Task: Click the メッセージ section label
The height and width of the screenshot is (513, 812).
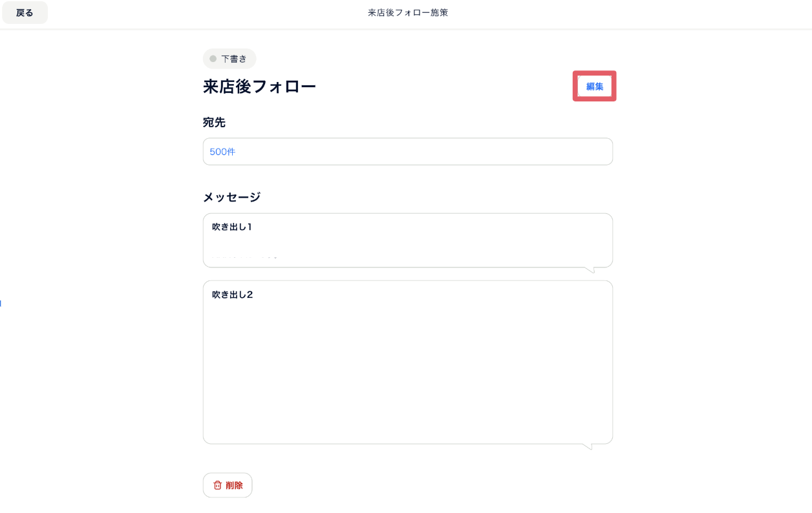Action: [231, 197]
